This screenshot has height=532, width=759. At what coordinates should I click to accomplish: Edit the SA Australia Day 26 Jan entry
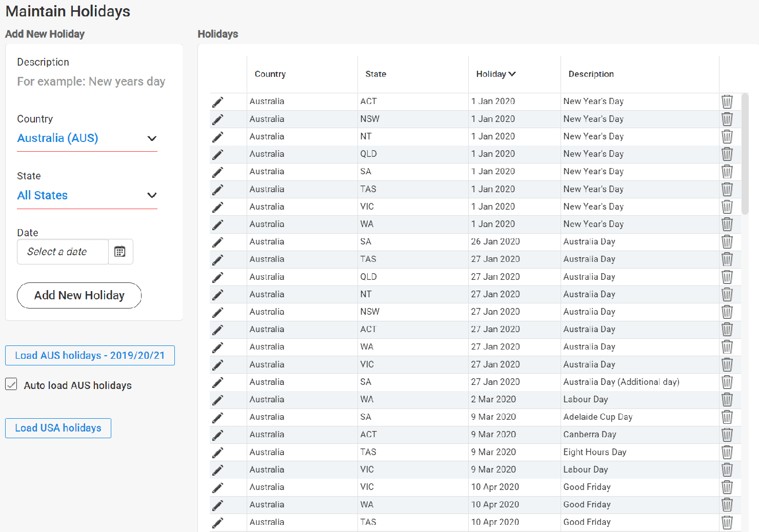point(217,241)
